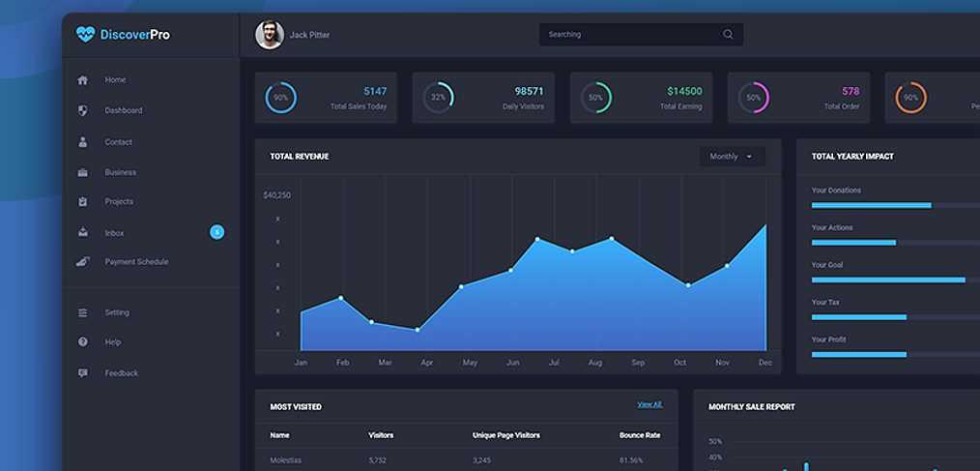
Task: Click into the Searching input field
Action: [x=641, y=35]
